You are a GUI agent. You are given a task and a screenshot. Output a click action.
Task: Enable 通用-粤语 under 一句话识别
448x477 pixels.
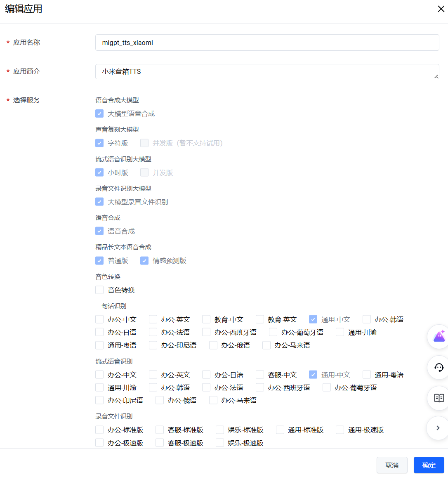(x=99, y=345)
